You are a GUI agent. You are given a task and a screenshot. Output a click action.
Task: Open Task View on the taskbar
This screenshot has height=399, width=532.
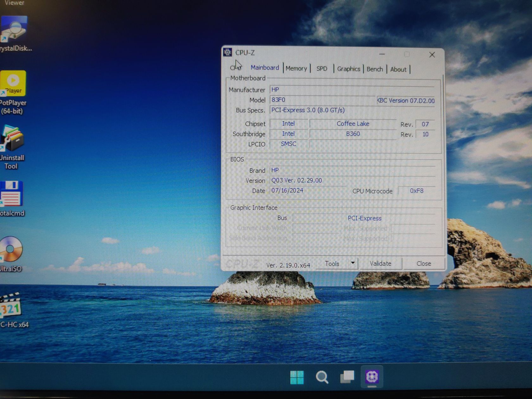(347, 377)
